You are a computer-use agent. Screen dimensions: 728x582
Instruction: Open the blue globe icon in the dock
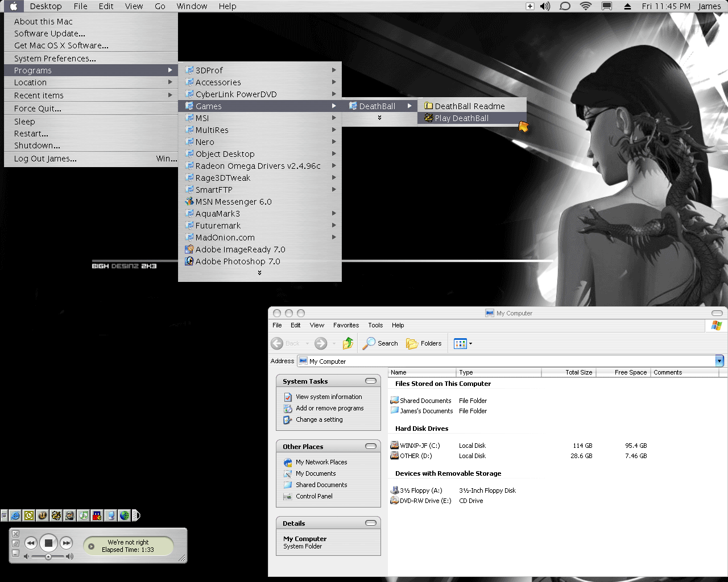[125, 516]
